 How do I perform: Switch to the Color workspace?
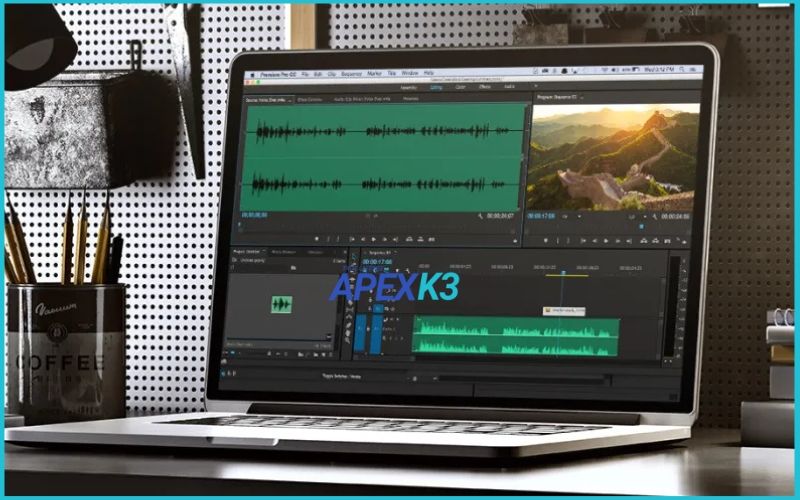coord(461,87)
